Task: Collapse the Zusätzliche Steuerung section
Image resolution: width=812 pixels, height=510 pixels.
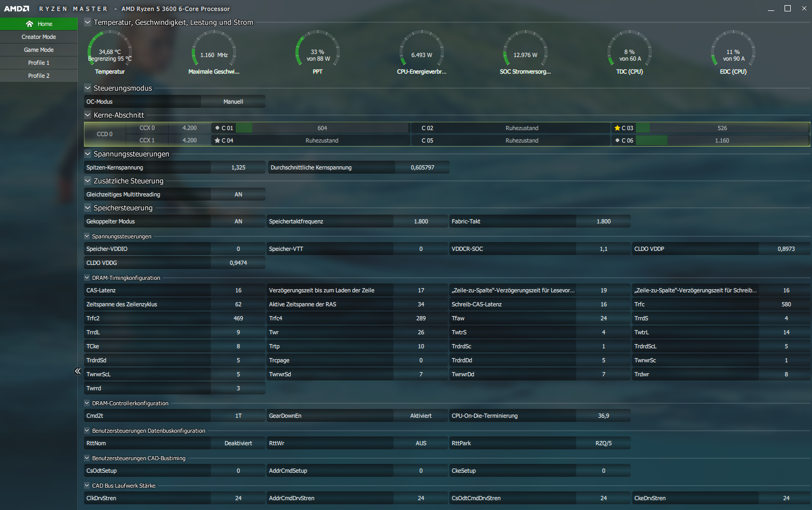Action: point(88,181)
